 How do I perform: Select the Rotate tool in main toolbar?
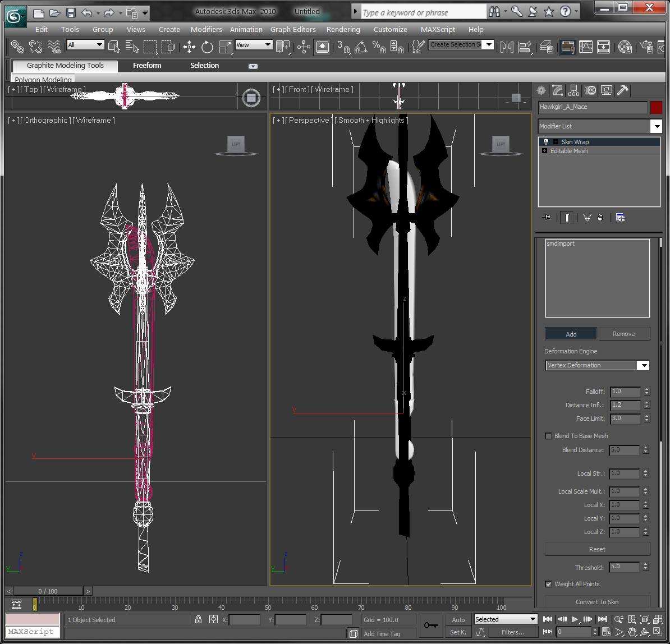tap(208, 47)
